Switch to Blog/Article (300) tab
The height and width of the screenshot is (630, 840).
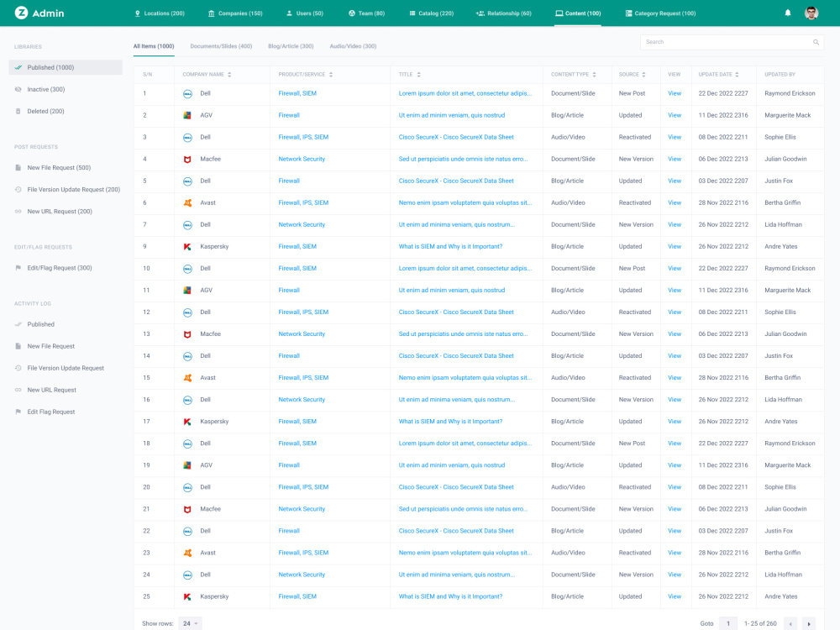click(x=291, y=46)
